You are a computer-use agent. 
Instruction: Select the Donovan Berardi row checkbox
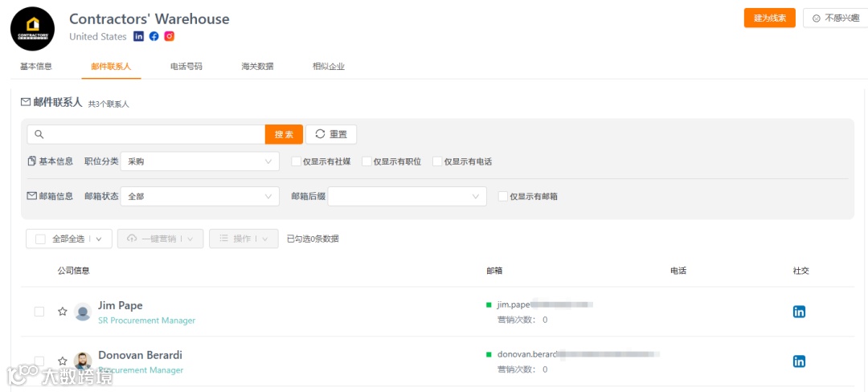pos(39,361)
